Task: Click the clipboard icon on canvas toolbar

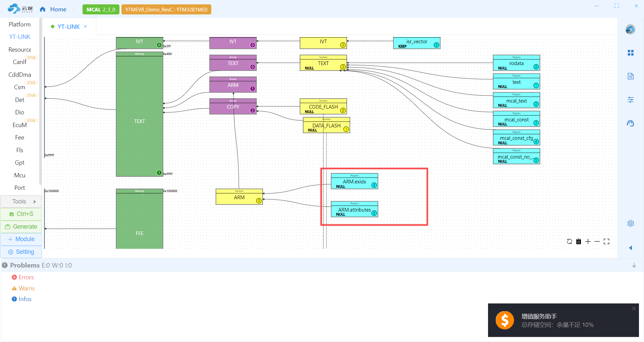Action: click(x=579, y=241)
